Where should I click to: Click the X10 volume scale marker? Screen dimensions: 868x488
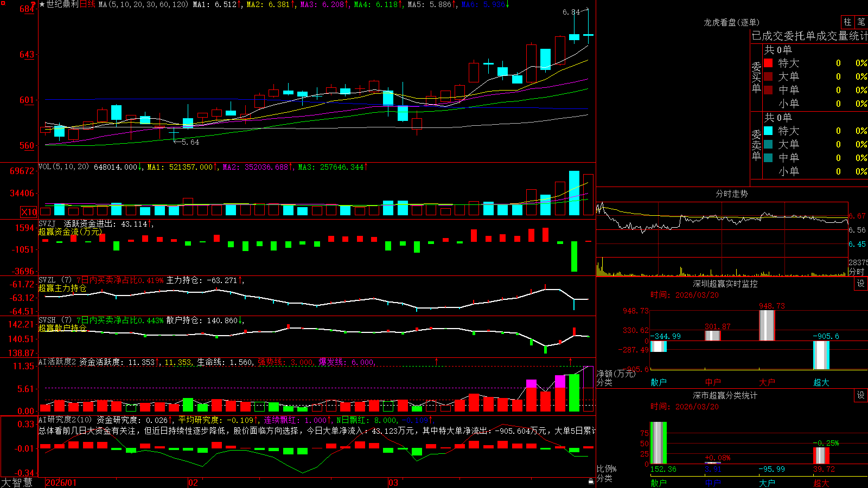click(x=29, y=212)
